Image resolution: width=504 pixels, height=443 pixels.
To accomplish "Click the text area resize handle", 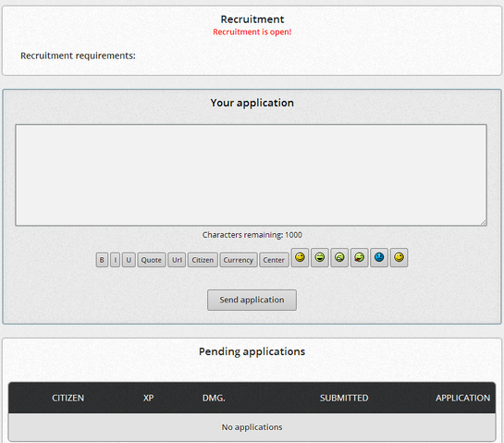I will pos(484,223).
